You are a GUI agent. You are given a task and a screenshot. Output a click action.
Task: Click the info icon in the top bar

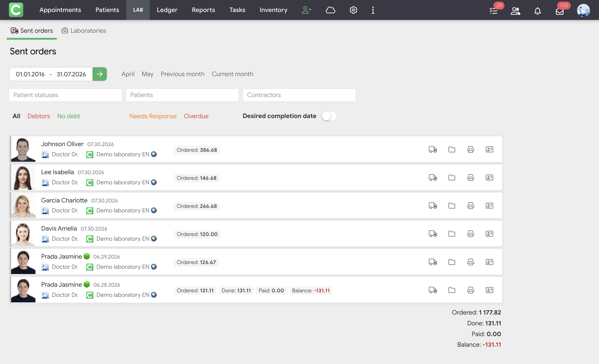373,10
